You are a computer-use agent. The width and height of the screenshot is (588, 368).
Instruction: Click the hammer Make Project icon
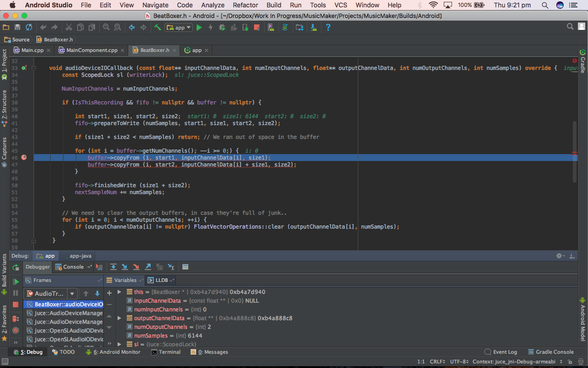coord(158,28)
